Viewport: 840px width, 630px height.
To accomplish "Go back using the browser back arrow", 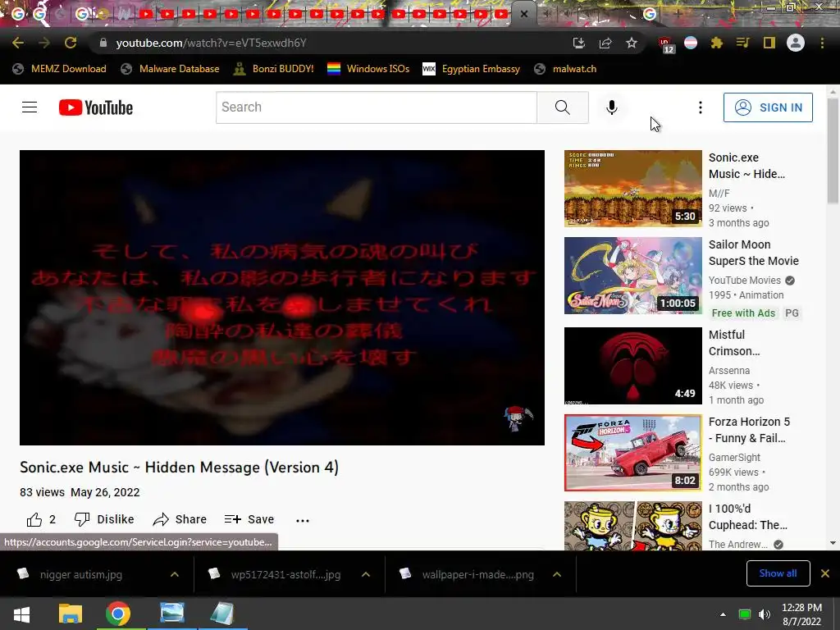I will click(x=18, y=43).
